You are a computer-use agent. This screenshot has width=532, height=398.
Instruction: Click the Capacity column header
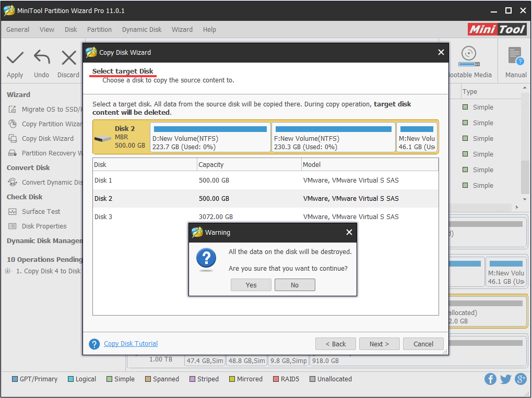[x=250, y=164]
